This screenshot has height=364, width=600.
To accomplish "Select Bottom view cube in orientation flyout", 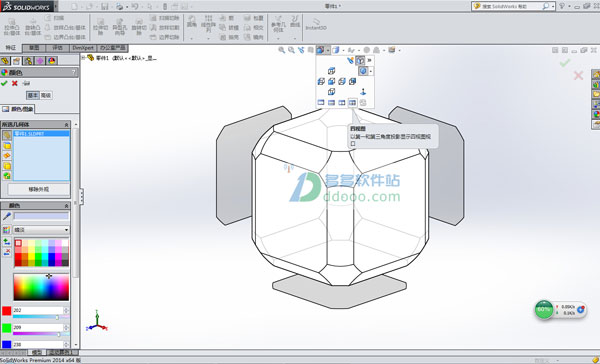I will [x=331, y=92].
